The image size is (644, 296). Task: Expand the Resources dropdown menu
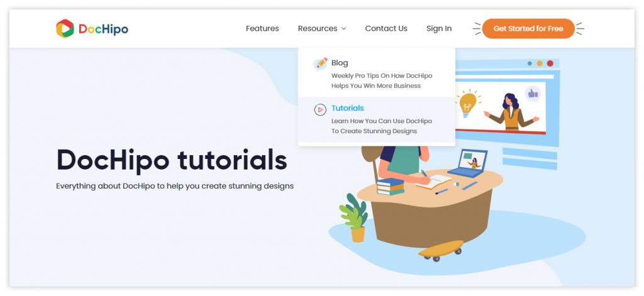[322, 28]
